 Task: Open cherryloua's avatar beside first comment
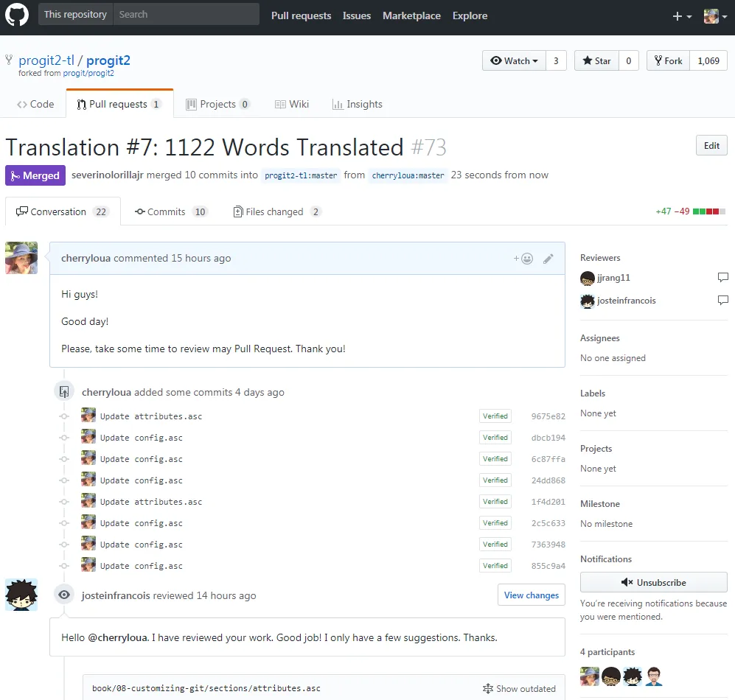click(21, 258)
